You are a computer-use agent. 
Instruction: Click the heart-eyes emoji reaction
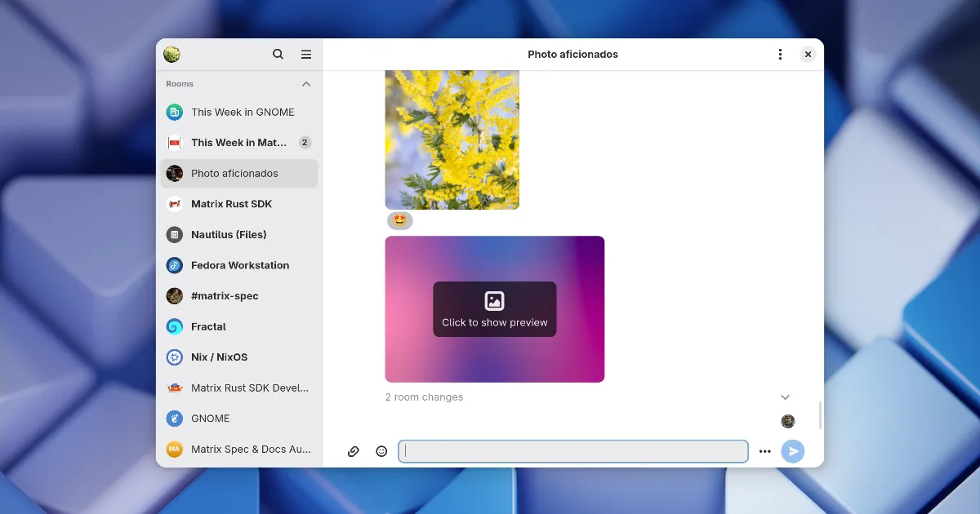(x=399, y=220)
